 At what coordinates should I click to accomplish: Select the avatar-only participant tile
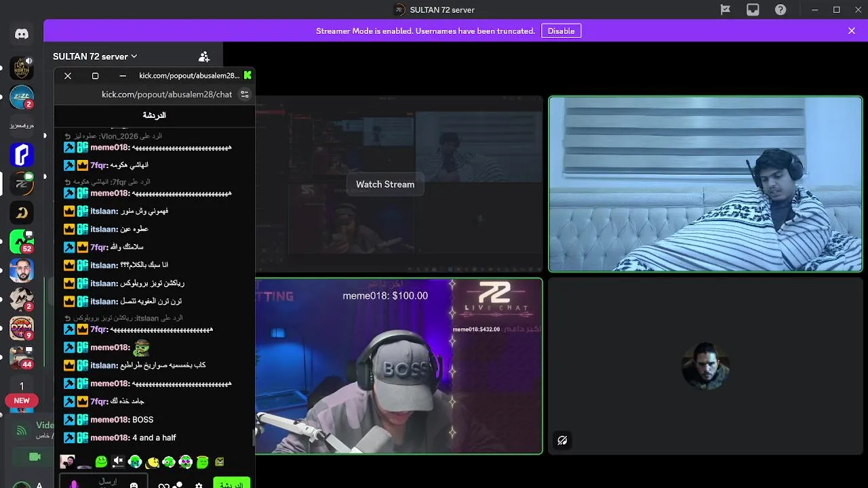705,365
